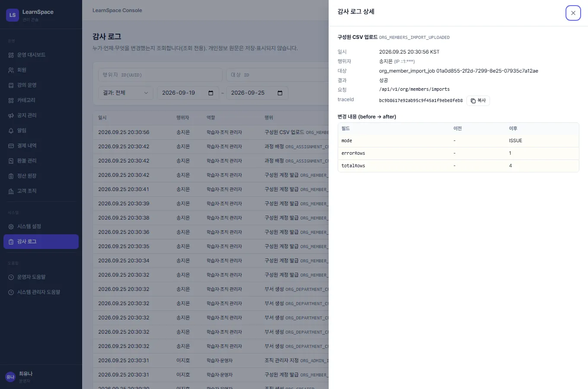Open calendar picker for 2026-09-25 end date
Screen dimensions: 588x389
point(280,93)
